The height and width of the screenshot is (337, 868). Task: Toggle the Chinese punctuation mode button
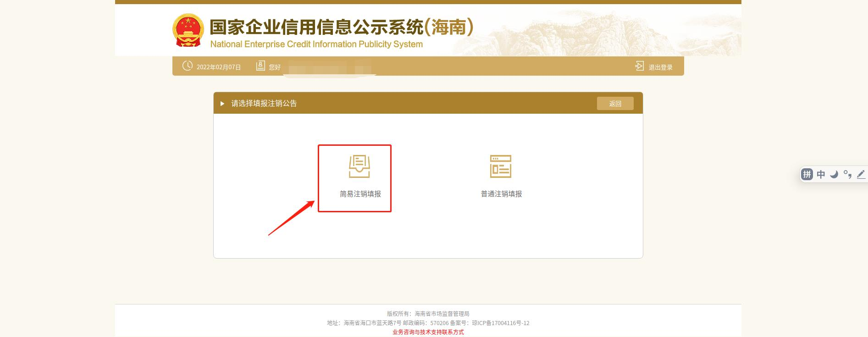847,174
